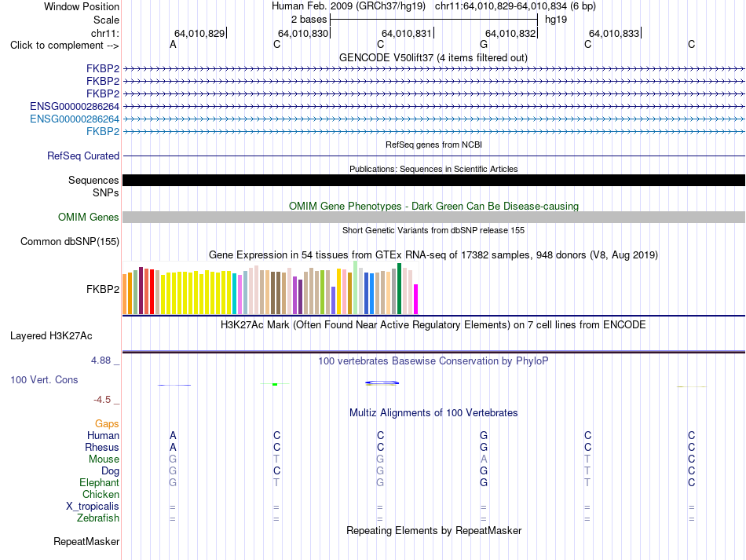Select the 'Human' species label
Screen dimensions: 746x560
[103, 435]
